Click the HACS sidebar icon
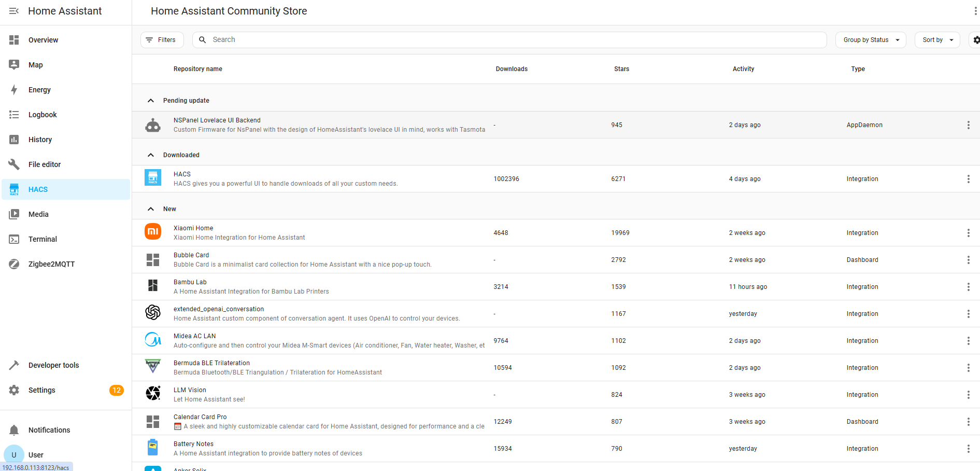The height and width of the screenshot is (471, 980). pyautogui.click(x=14, y=189)
